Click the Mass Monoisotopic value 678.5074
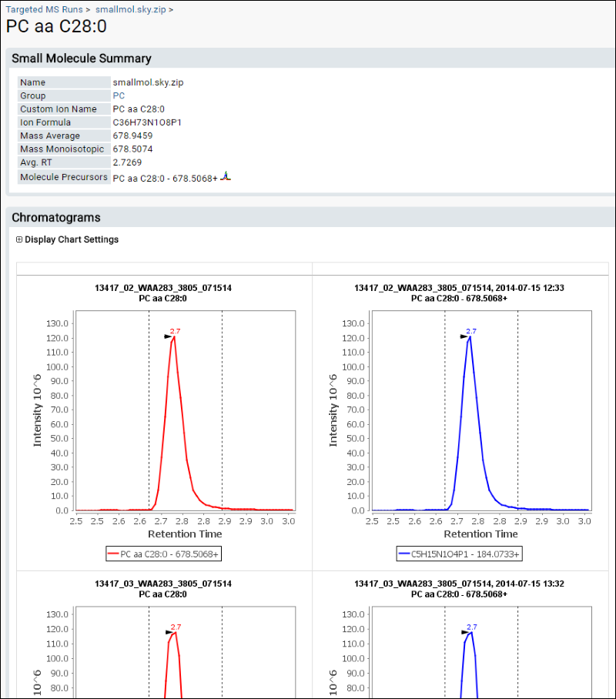The width and height of the screenshot is (616, 699). coord(132,149)
